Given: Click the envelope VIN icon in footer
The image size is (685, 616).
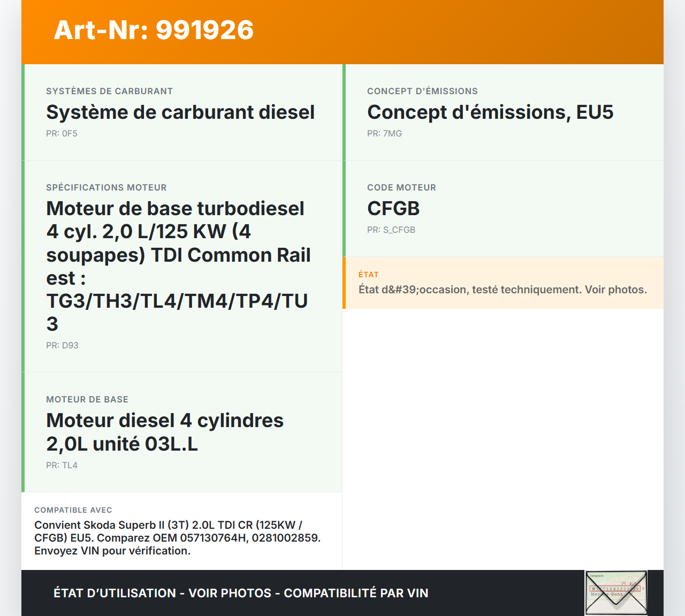Looking at the screenshot, I should pyautogui.click(x=616, y=592).
